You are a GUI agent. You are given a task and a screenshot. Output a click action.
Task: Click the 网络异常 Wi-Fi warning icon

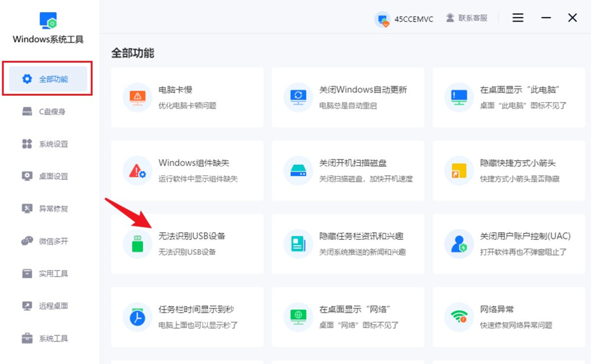(x=459, y=317)
